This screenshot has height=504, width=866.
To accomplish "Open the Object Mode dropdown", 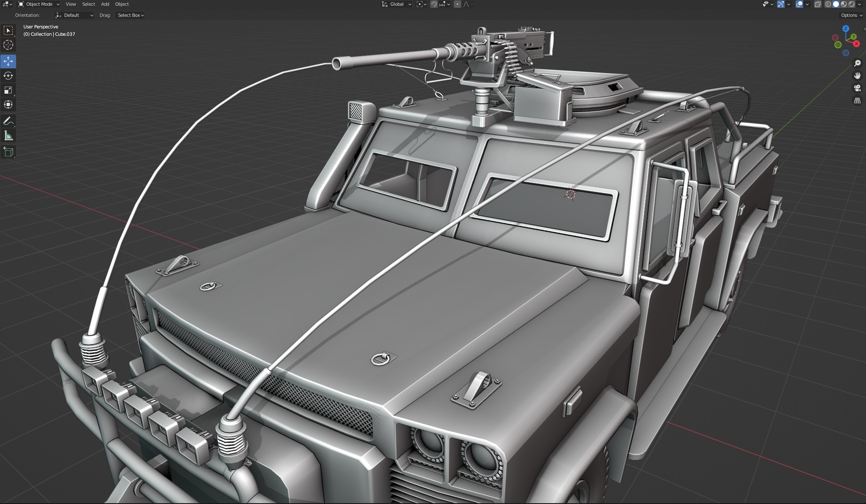I will pos(38,4).
